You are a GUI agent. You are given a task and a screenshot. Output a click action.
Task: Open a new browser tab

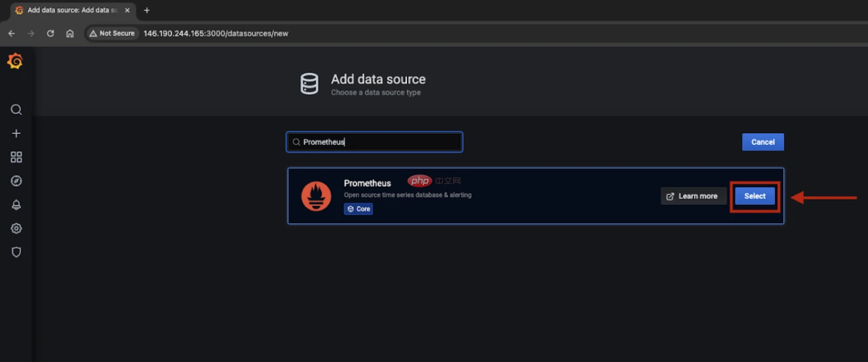click(x=146, y=10)
